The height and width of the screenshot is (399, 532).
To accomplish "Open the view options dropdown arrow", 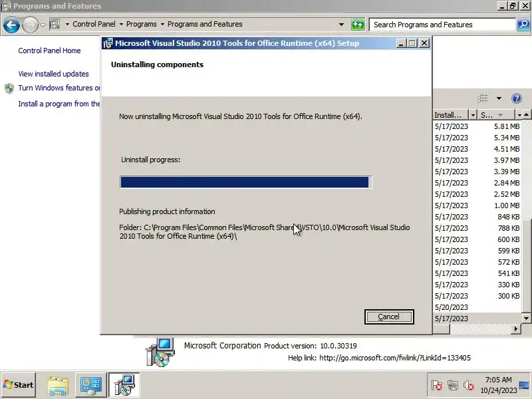I will pyautogui.click(x=499, y=98).
